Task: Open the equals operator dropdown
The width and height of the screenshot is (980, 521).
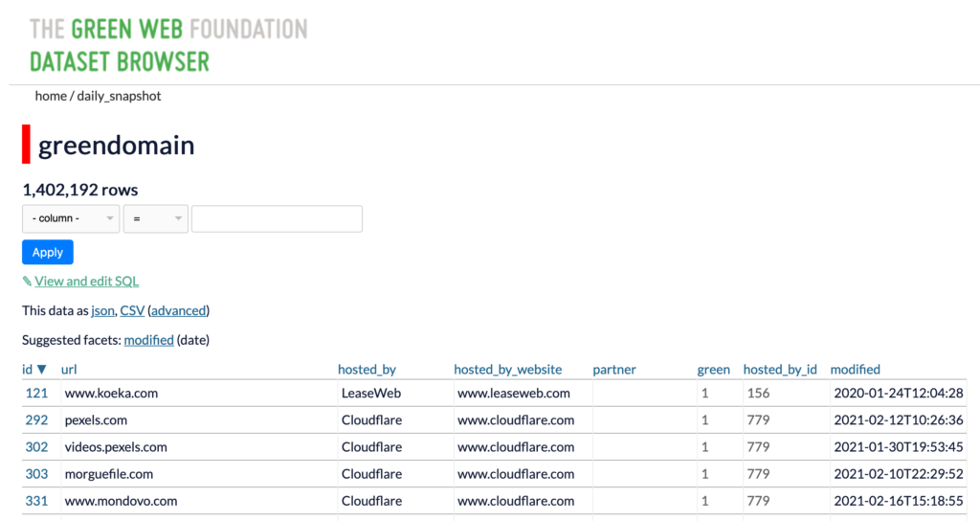Action: (x=156, y=219)
